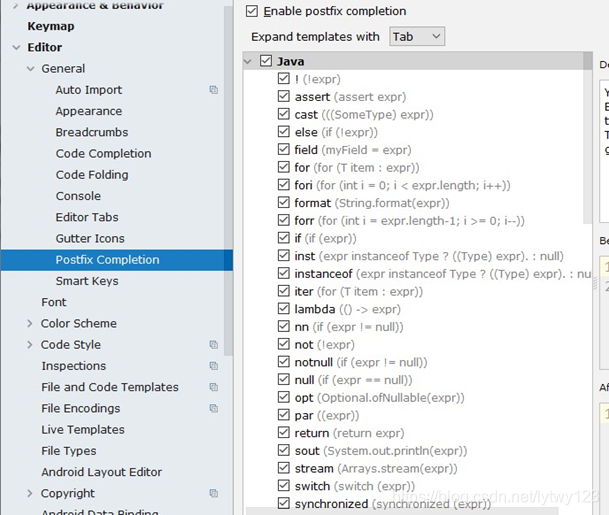Open Android Layout Editor settings
Viewport: 609px width, 515px height.
click(x=102, y=472)
